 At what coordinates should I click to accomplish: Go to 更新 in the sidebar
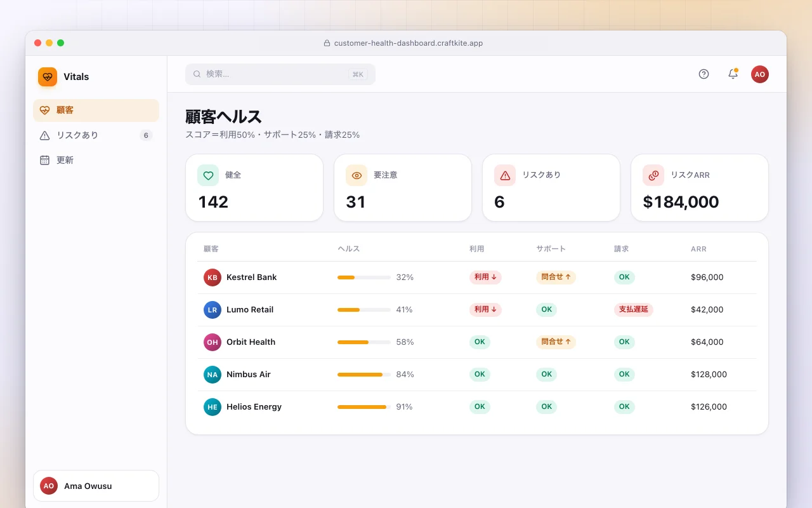96,160
